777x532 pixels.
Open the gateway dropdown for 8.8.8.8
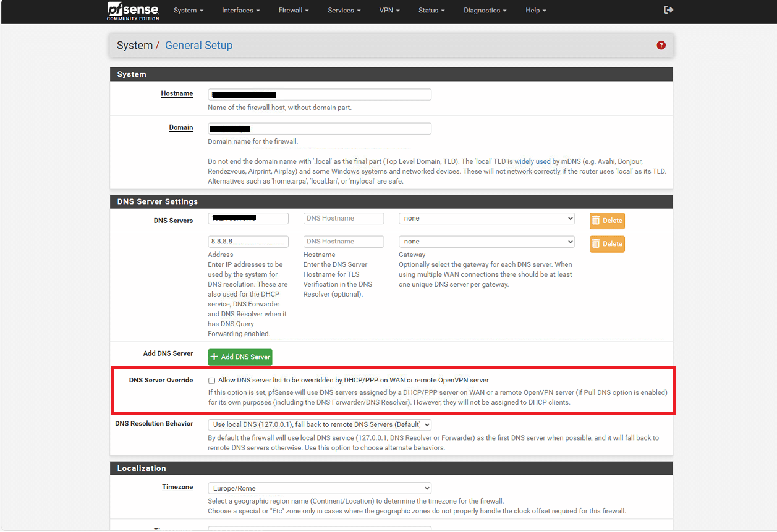[x=486, y=242]
